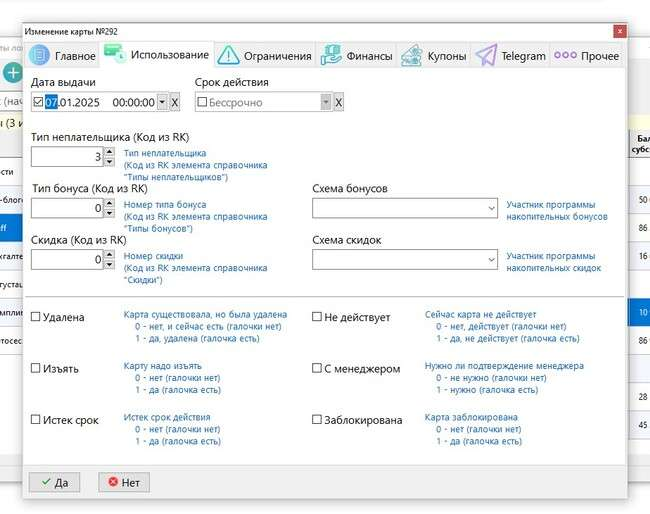This screenshot has width=650, height=514.
Task: Expand the Схема скидок dropdown
Action: (x=490, y=259)
